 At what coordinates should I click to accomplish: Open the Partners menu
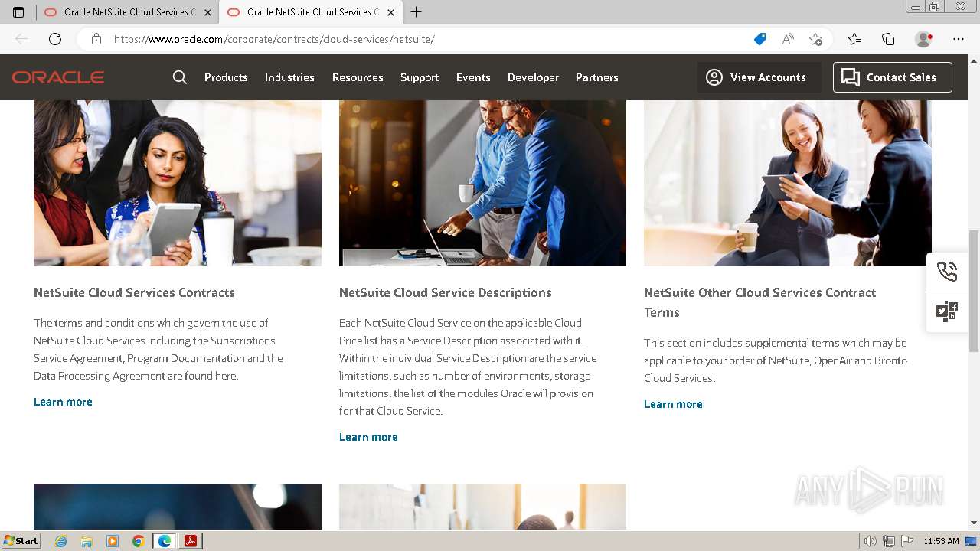(597, 77)
